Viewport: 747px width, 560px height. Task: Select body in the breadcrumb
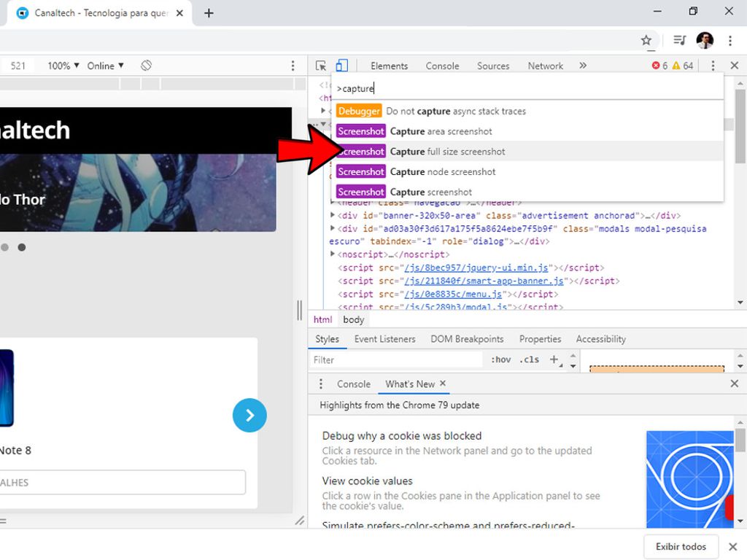pyautogui.click(x=354, y=319)
